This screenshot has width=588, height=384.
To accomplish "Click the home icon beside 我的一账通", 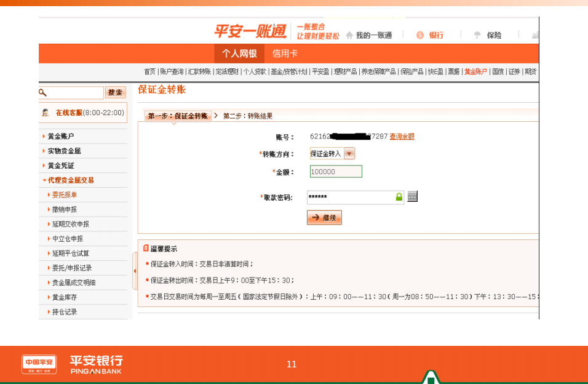I will tap(349, 35).
